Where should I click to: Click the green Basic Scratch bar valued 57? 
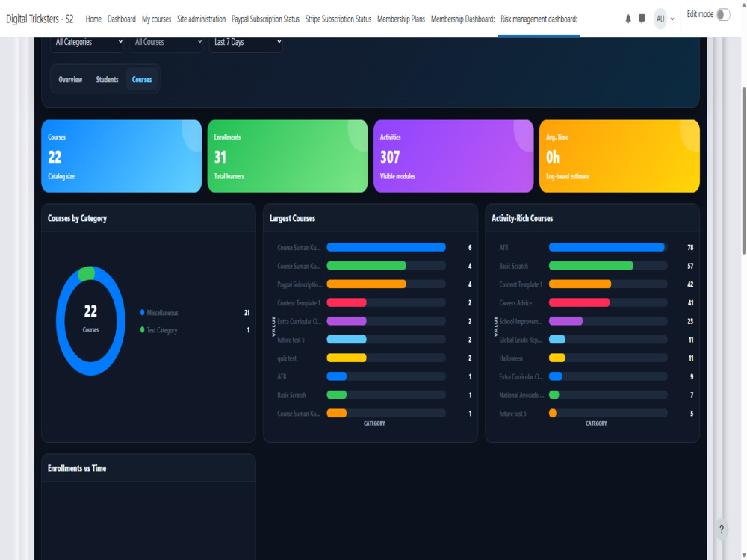click(x=591, y=266)
